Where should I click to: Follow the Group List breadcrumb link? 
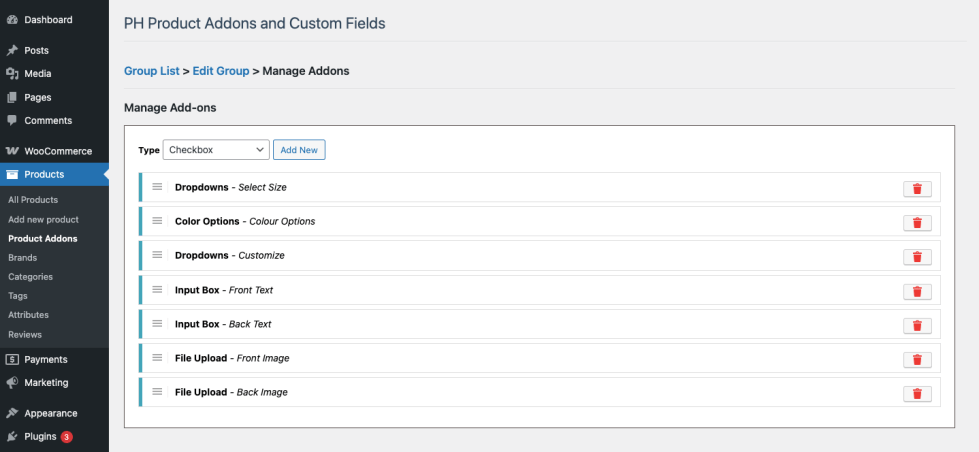(151, 71)
